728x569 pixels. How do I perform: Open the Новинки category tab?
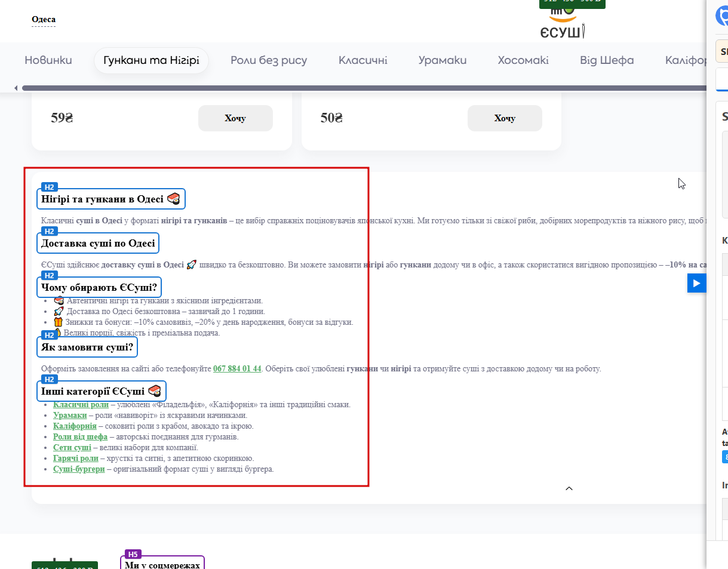click(x=48, y=60)
